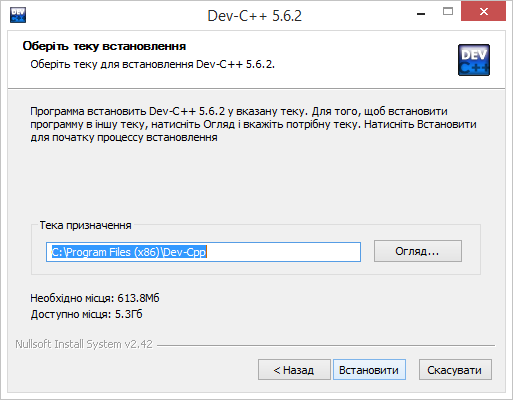Open folder browser with Огляд... button
The width and height of the screenshot is (513, 400).
(x=418, y=251)
